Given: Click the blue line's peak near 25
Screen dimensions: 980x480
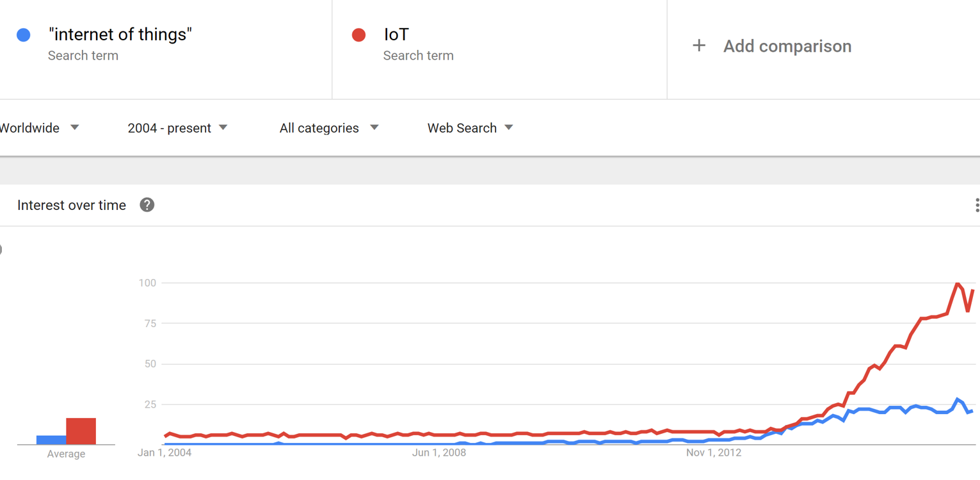Looking at the screenshot, I should [x=958, y=400].
